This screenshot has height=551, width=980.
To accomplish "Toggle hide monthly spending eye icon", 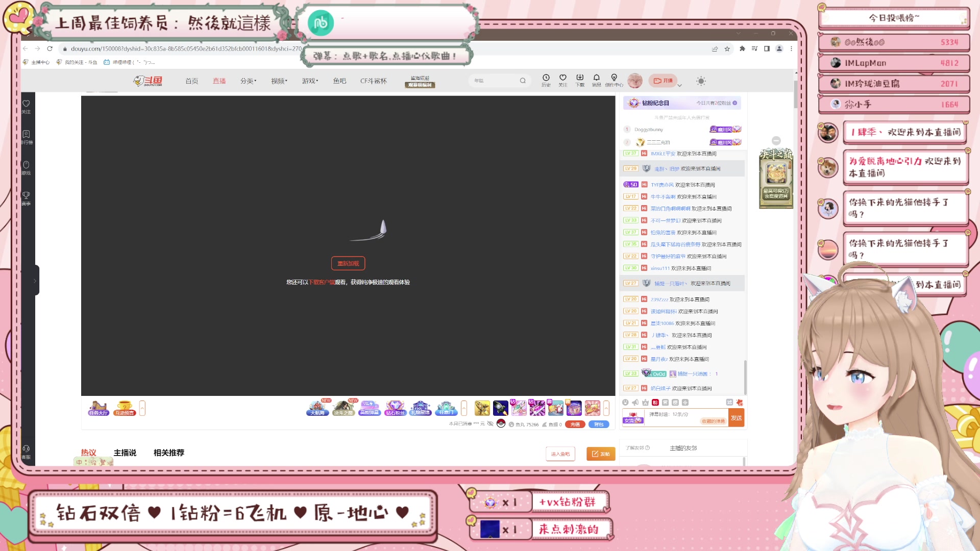I will tap(491, 424).
